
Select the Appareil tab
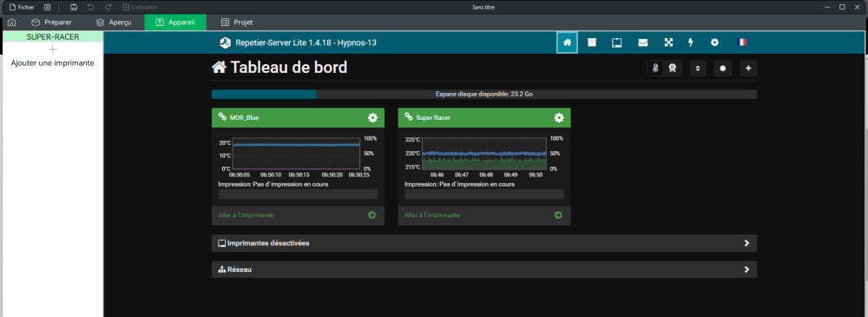[175, 23]
